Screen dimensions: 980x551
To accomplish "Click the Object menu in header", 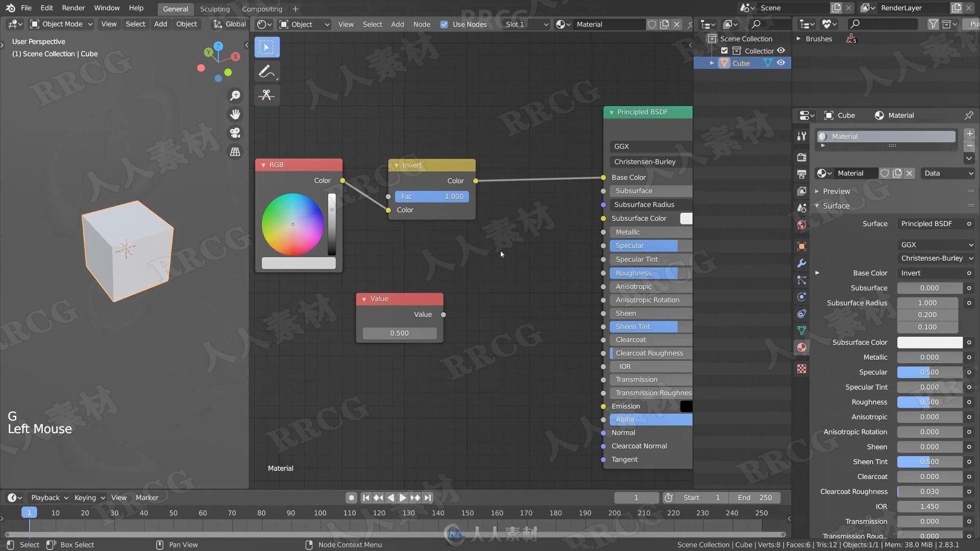I will [x=186, y=24].
